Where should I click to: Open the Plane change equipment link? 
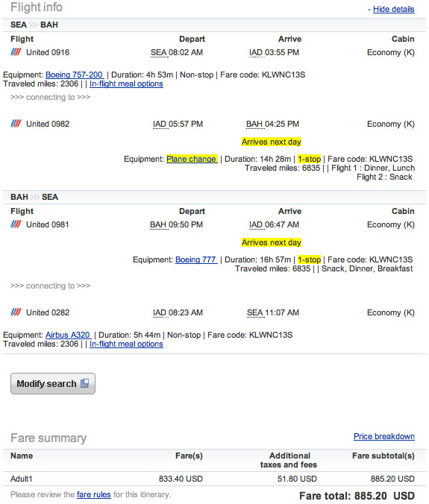tap(192, 159)
